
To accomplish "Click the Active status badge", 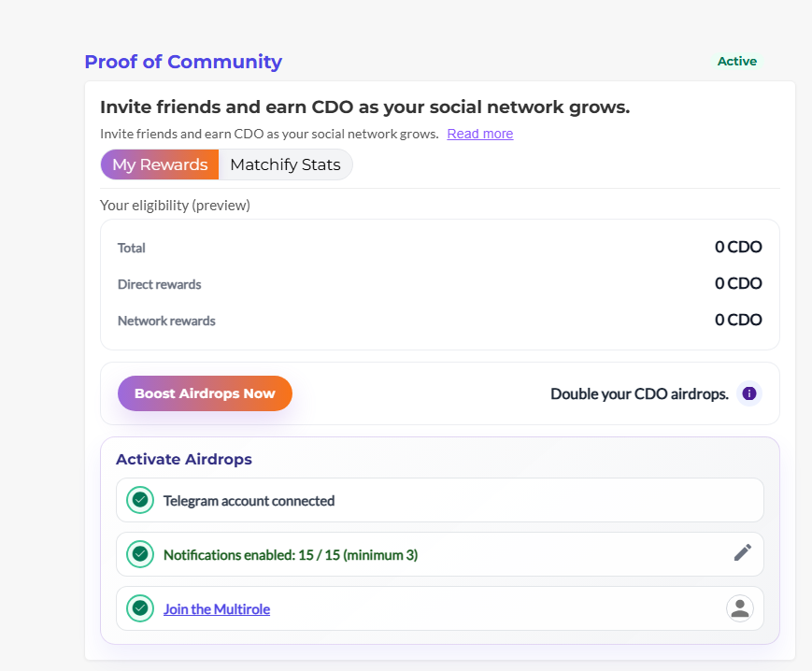I will pyautogui.click(x=736, y=62).
